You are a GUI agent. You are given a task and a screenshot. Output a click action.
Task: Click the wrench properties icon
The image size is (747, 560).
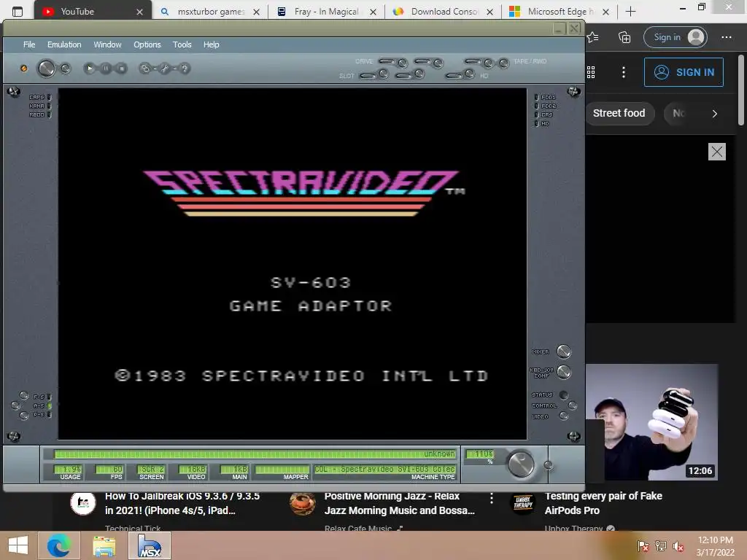click(x=164, y=69)
